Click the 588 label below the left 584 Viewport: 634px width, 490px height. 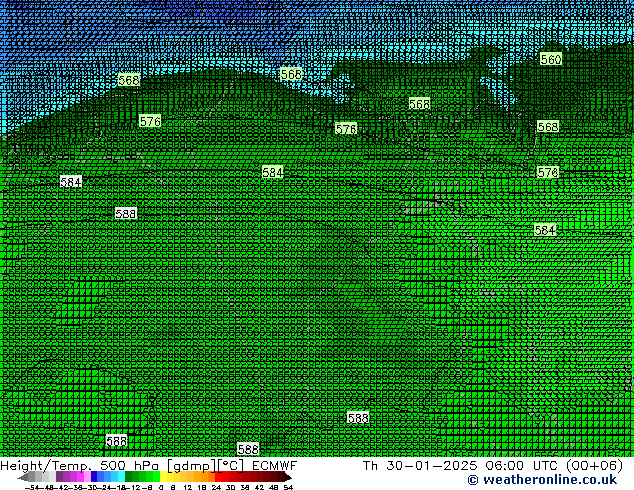tap(126, 213)
